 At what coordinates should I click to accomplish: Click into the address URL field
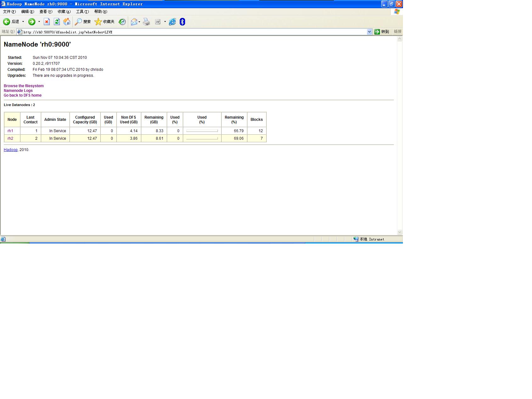click(195, 32)
